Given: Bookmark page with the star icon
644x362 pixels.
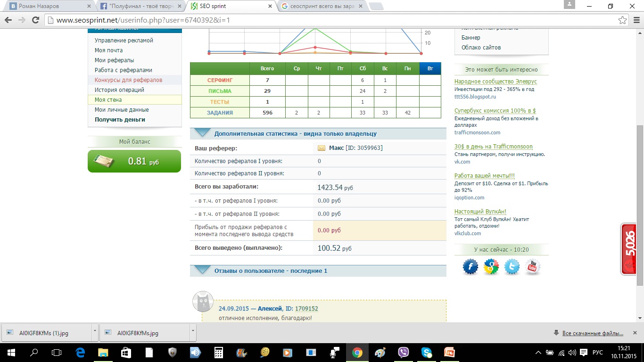Looking at the screenshot, I should 623,20.
